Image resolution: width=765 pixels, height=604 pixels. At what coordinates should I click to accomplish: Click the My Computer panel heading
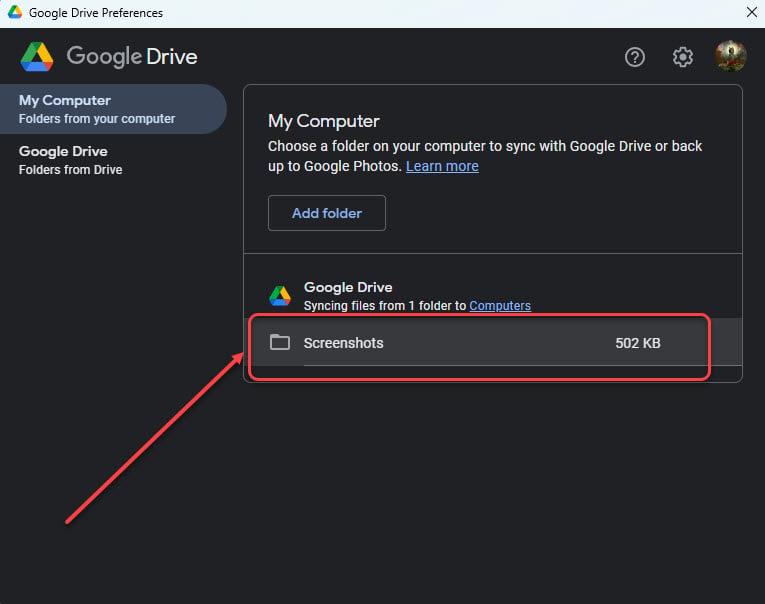point(323,121)
